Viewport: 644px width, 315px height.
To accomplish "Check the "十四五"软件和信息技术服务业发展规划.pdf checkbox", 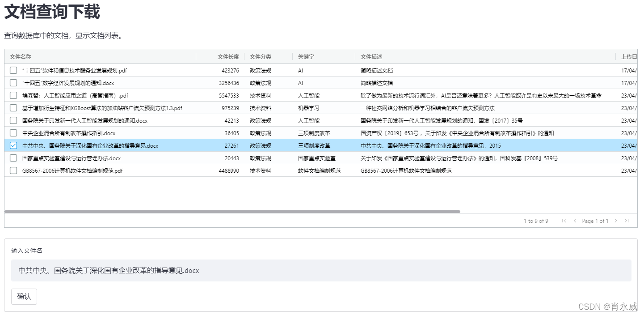I will (13, 70).
